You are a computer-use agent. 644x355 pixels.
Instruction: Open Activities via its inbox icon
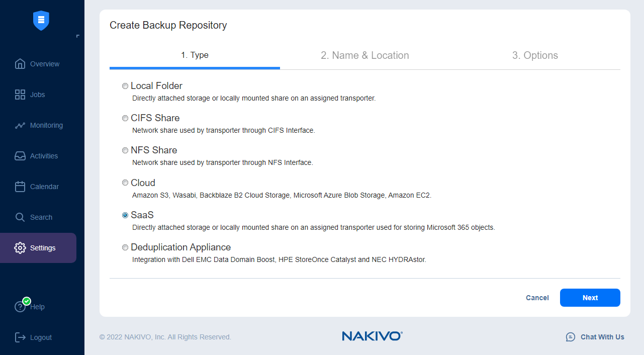click(20, 156)
